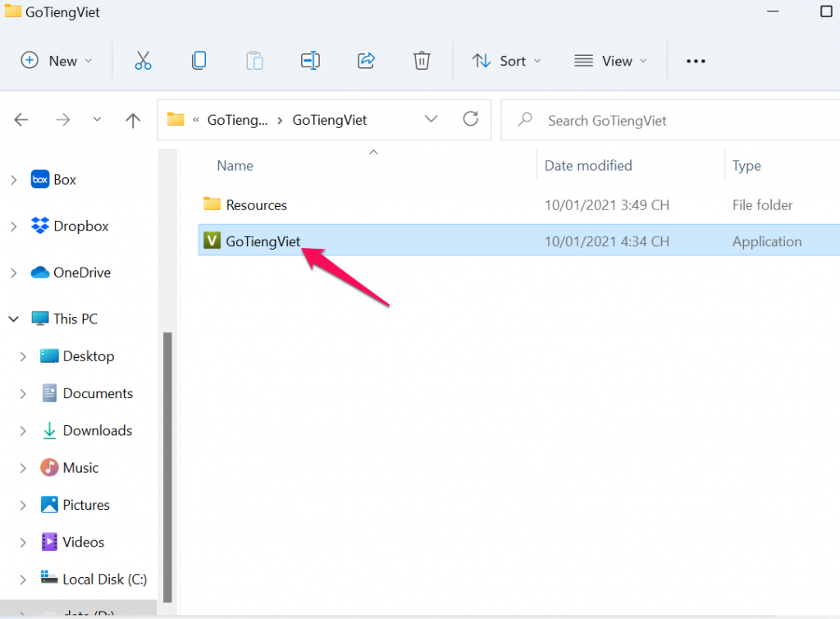The height and width of the screenshot is (619, 840).
Task: Open the View layout dropdown
Action: (610, 61)
